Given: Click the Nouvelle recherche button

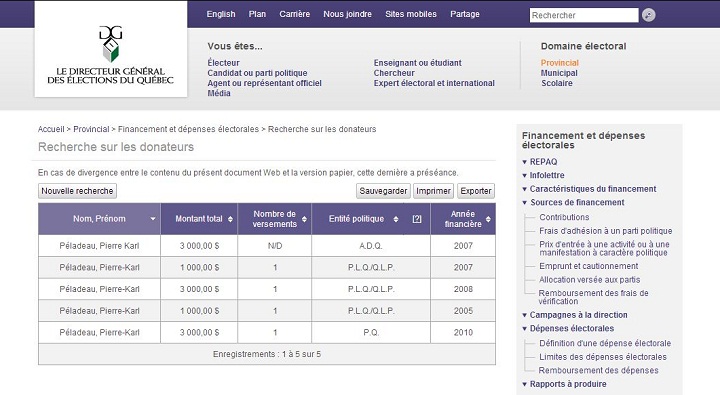Looking at the screenshot, I should point(77,191).
